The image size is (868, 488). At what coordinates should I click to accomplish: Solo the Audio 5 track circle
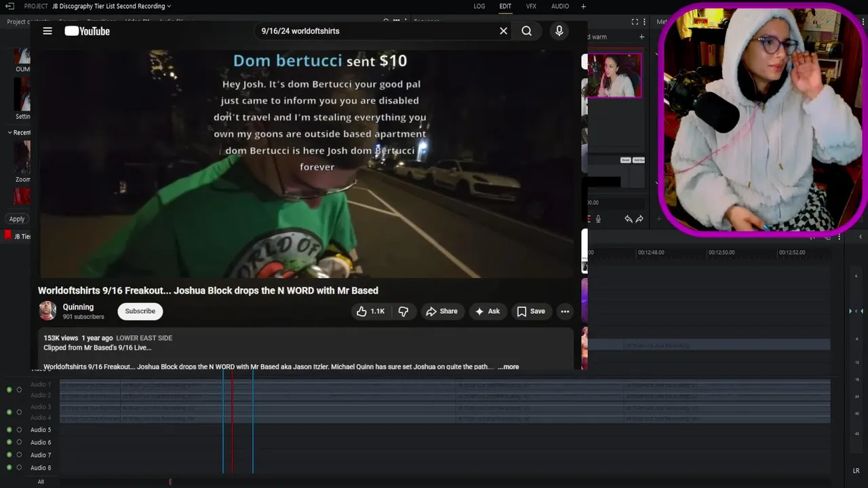pos(19,430)
